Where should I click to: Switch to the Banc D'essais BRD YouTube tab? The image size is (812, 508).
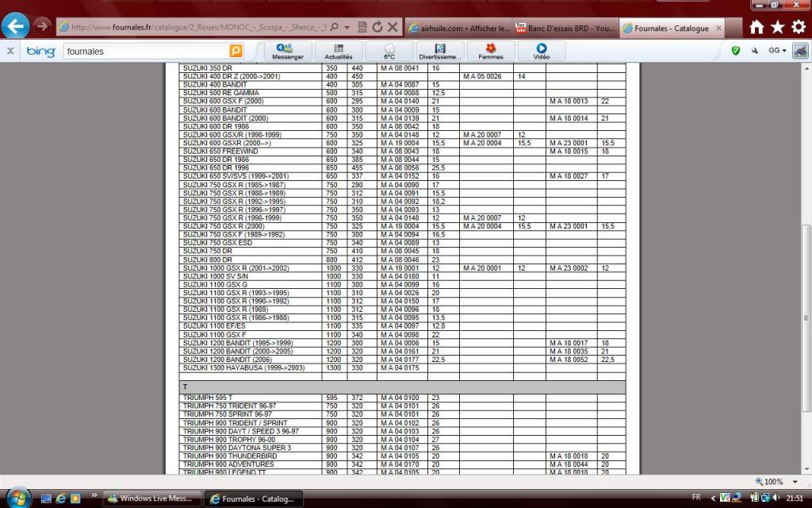point(565,28)
